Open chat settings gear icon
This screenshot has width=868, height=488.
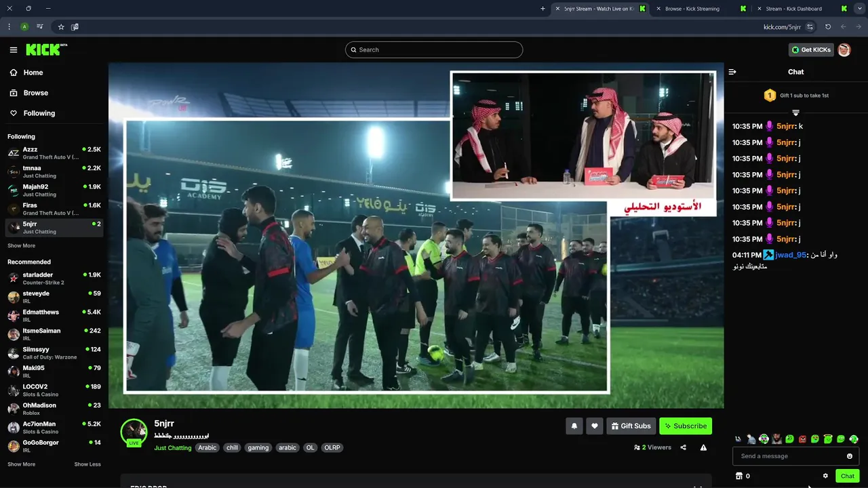[825, 476]
